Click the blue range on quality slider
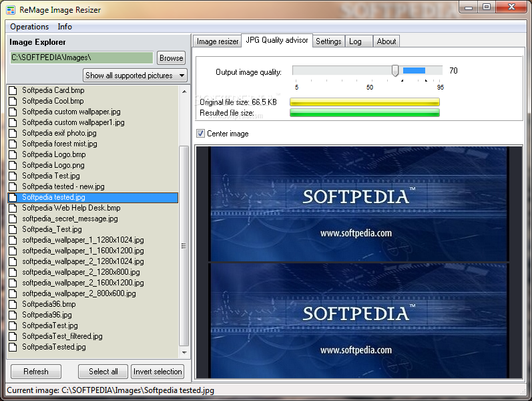The image size is (532, 401). point(414,70)
